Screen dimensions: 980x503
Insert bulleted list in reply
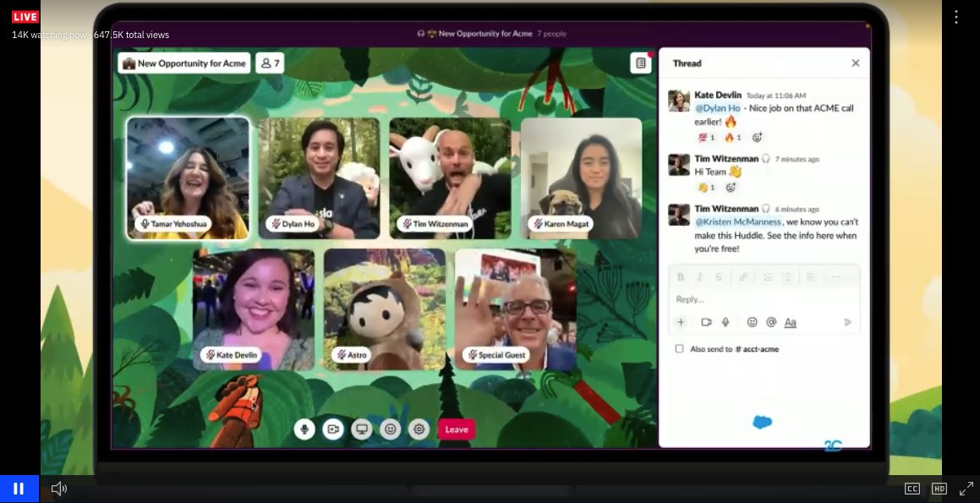click(788, 276)
